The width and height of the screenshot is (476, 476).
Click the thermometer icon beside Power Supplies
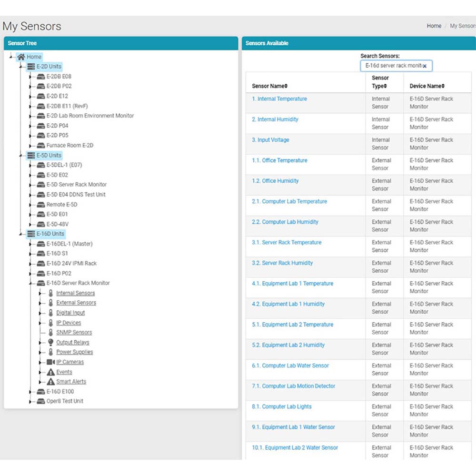(51, 352)
